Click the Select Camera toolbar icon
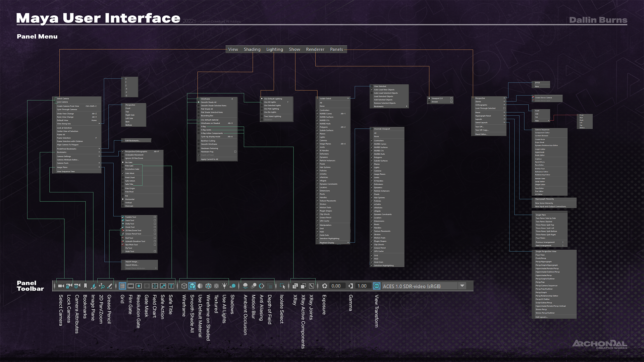 [x=61, y=286]
